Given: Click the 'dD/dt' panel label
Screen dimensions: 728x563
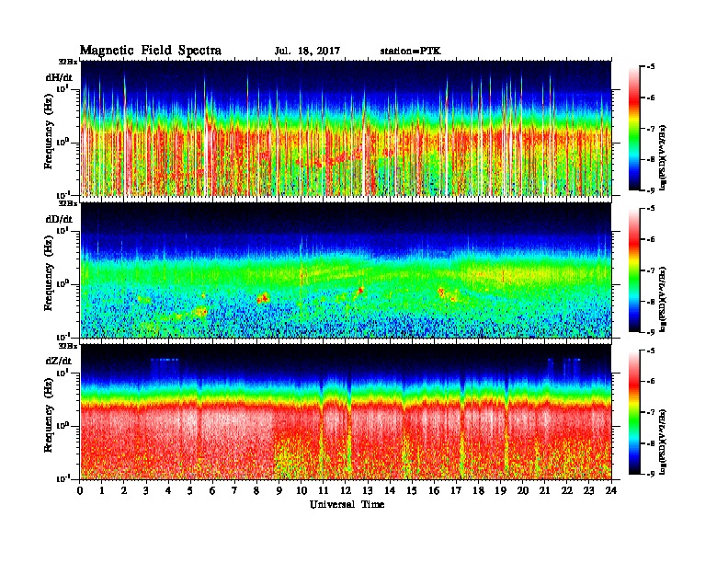Looking at the screenshot, I should 59,219.
